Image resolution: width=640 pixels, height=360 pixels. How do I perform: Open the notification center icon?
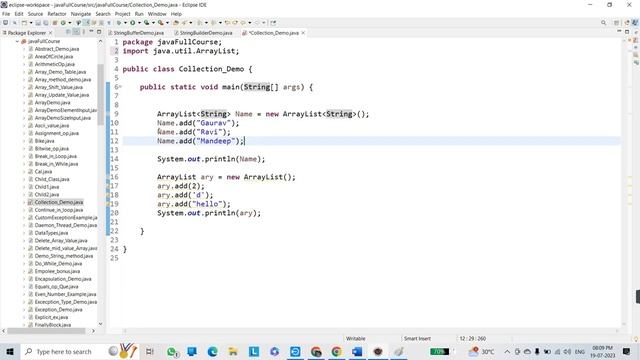pos(627,351)
